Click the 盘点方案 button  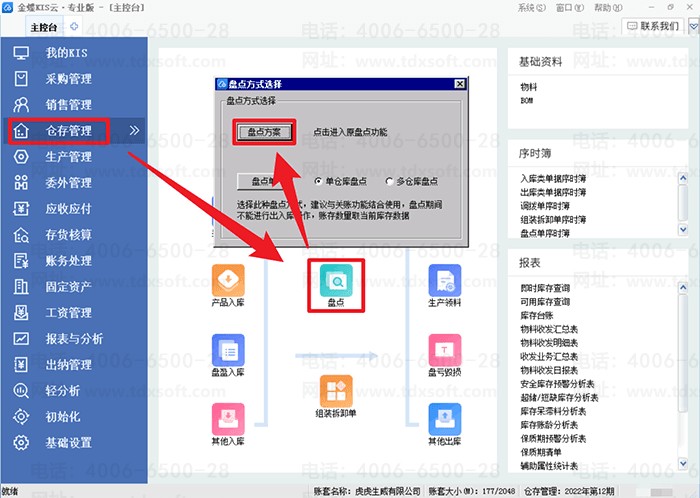[264, 131]
